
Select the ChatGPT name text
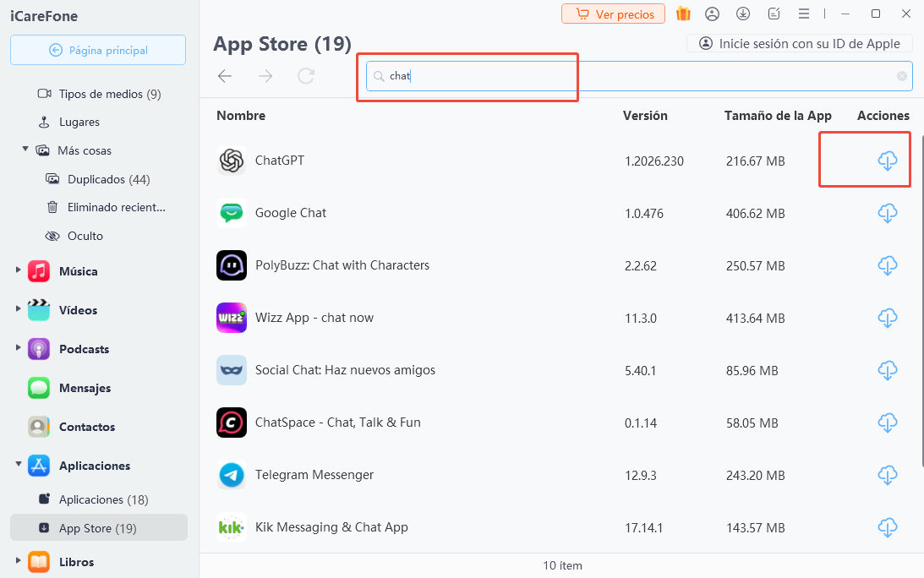coord(280,161)
